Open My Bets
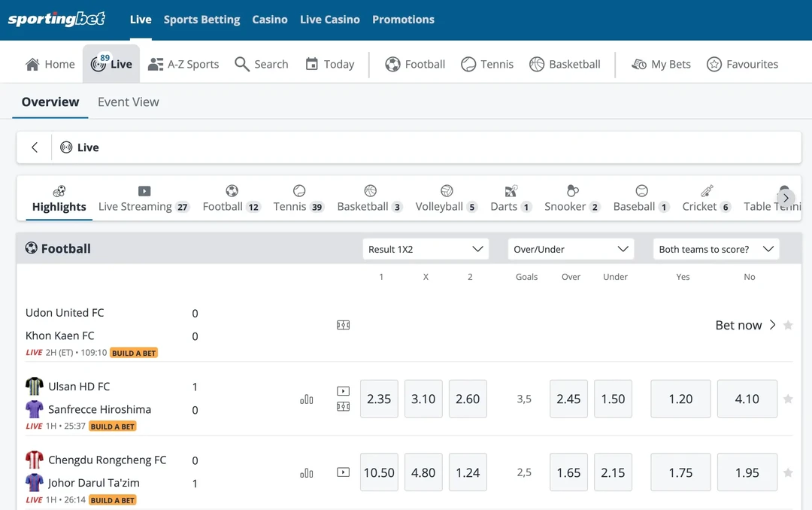This screenshot has width=812, height=510. [661, 64]
